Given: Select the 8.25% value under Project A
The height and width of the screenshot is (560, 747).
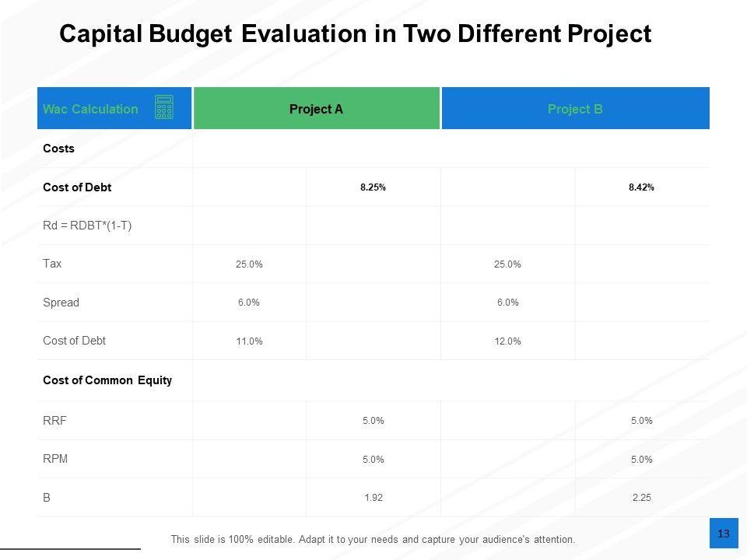Looking at the screenshot, I should click(x=373, y=187).
